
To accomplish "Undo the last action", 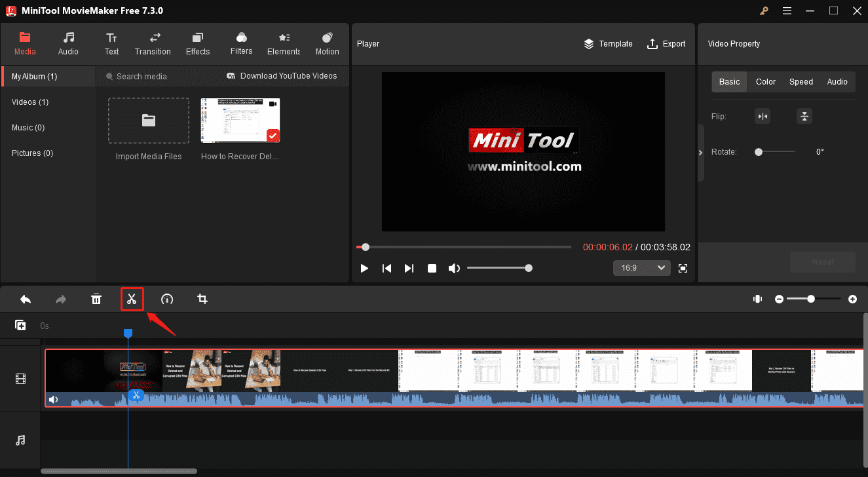I will click(x=26, y=299).
